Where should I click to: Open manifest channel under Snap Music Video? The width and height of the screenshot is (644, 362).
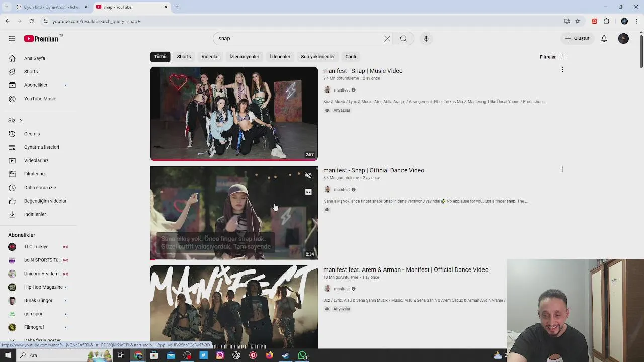click(341, 90)
